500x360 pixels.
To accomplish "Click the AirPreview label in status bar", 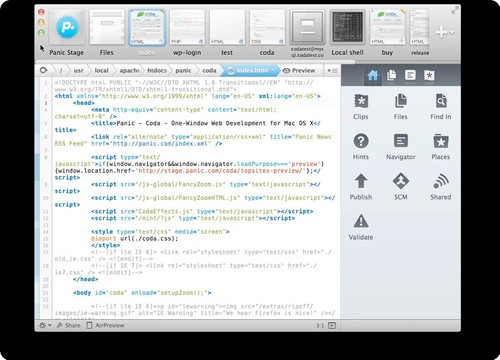I will [x=110, y=325].
